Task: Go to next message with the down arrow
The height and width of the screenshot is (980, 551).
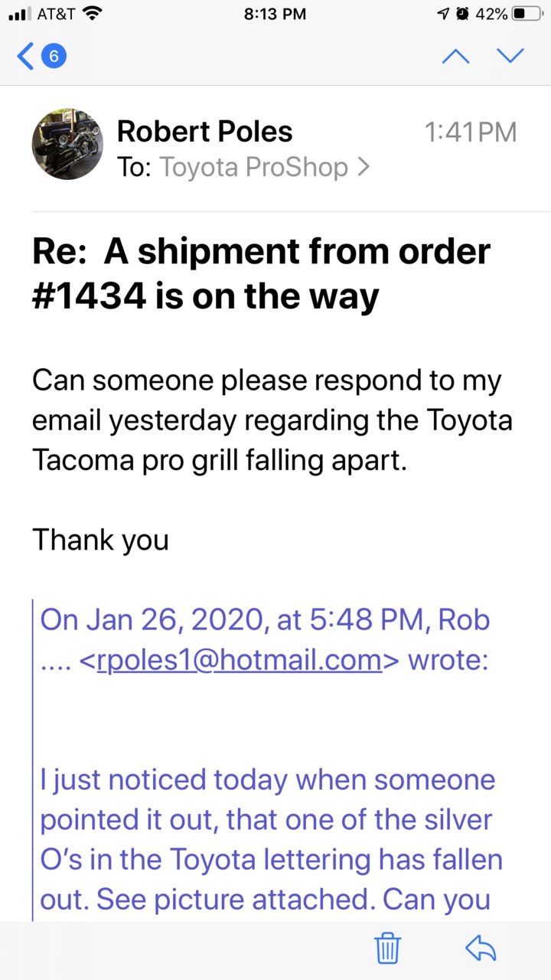Action: (x=510, y=55)
